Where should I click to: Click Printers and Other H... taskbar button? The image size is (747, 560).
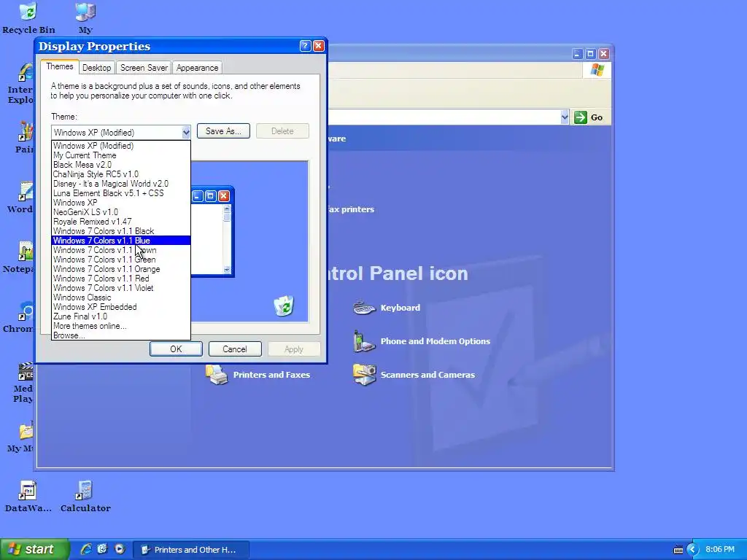point(190,550)
